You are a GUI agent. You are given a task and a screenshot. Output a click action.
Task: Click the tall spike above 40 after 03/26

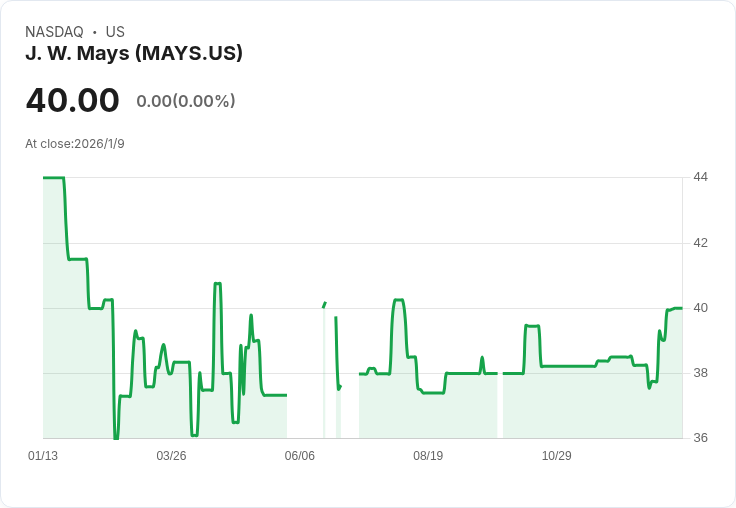217,284
